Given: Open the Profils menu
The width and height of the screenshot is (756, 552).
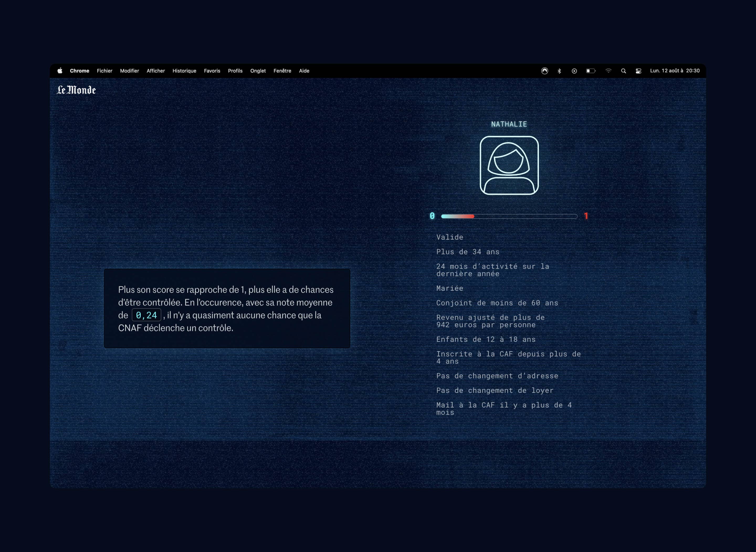Looking at the screenshot, I should pos(235,71).
